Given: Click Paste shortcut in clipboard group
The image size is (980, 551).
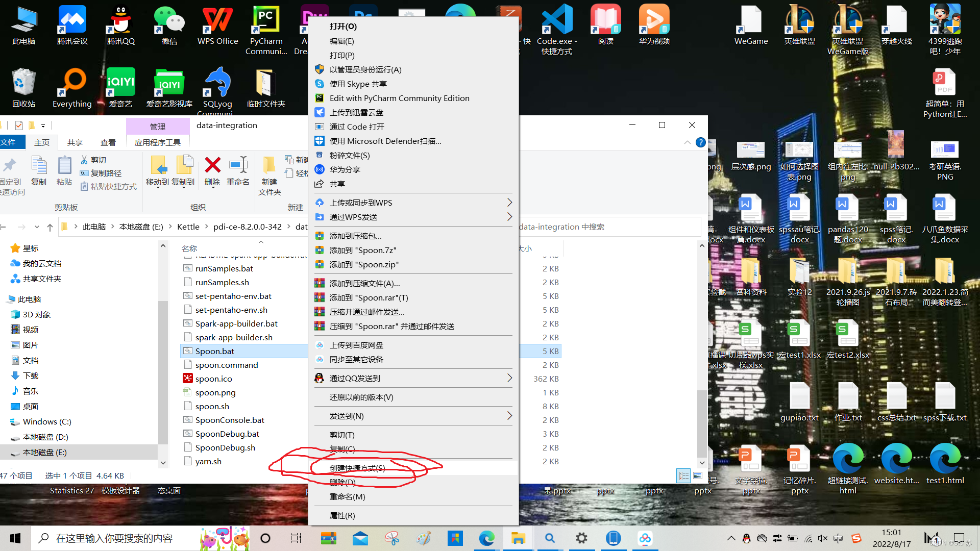Looking at the screenshot, I should click(108, 187).
